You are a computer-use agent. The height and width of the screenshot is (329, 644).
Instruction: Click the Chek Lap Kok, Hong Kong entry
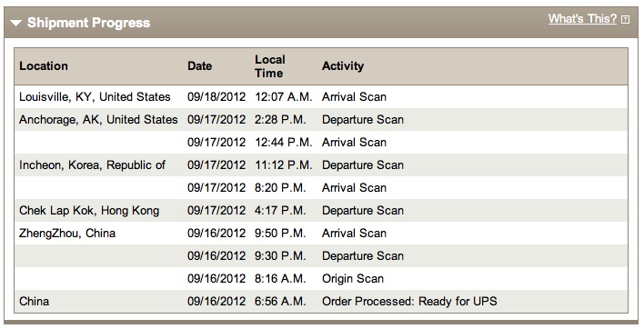point(89,211)
